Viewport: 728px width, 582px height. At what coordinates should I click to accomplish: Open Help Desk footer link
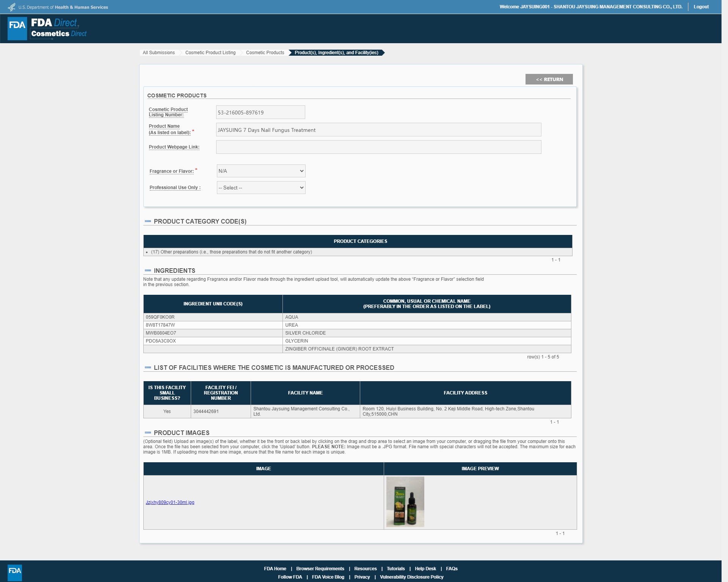[x=425, y=569]
